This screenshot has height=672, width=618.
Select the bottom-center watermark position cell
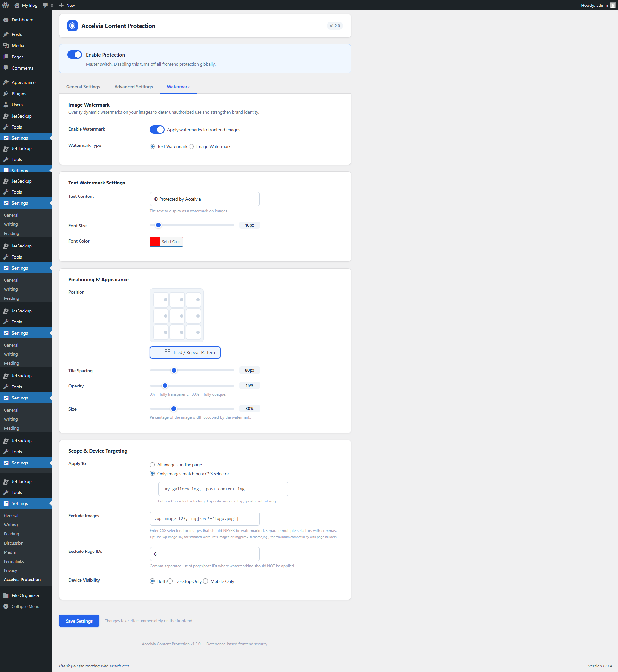[x=177, y=332]
